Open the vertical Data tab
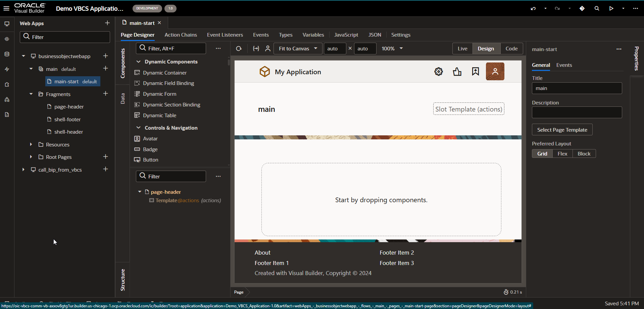 coord(122,98)
